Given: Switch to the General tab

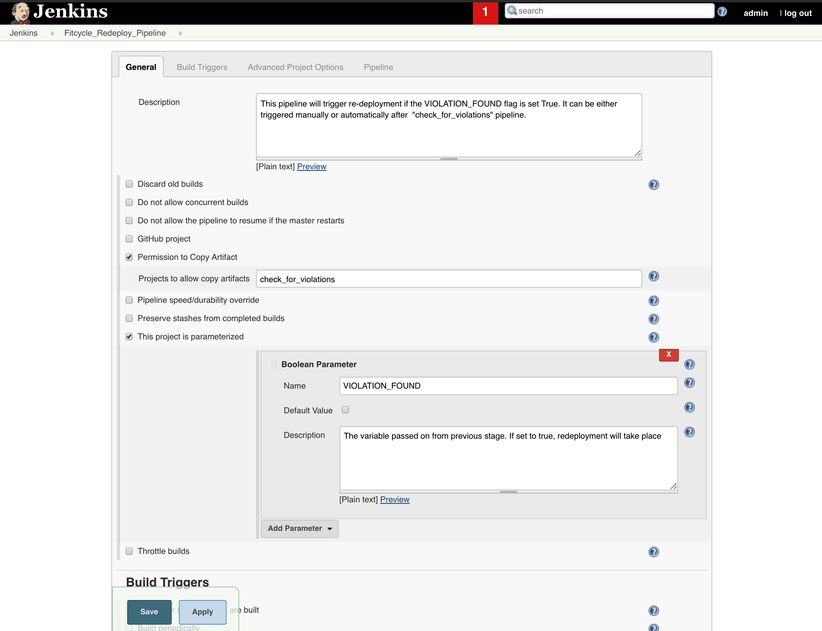Looking at the screenshot, I should click(141, 67).
